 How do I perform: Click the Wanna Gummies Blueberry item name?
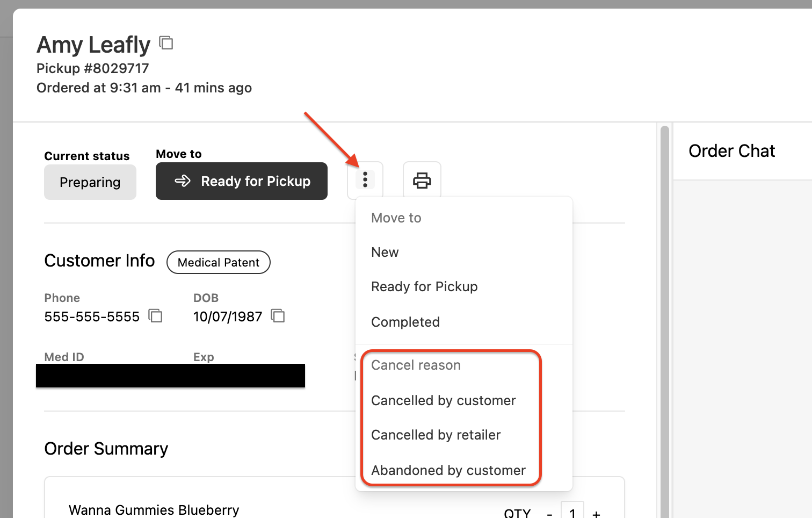point(154,510)
